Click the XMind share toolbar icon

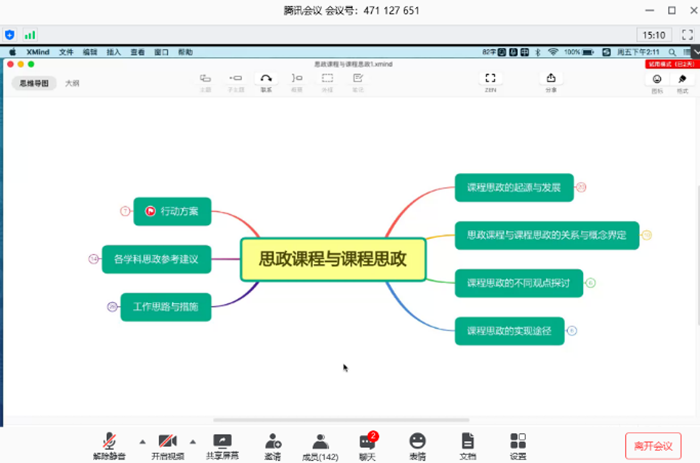pyautogui.click(x=551, y=79)
